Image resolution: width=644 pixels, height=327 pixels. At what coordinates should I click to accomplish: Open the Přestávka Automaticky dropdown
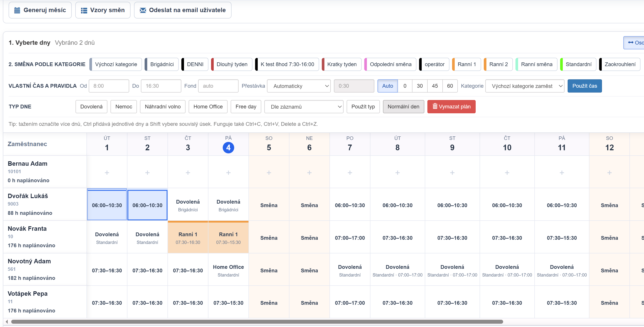tap(299, 86)
